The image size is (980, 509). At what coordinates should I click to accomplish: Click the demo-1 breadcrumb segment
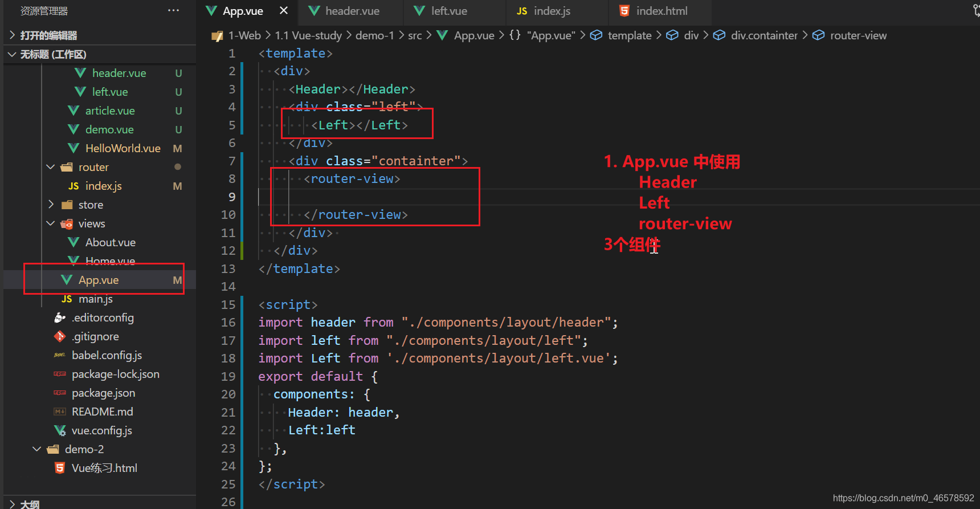click(x=375, y=35)
